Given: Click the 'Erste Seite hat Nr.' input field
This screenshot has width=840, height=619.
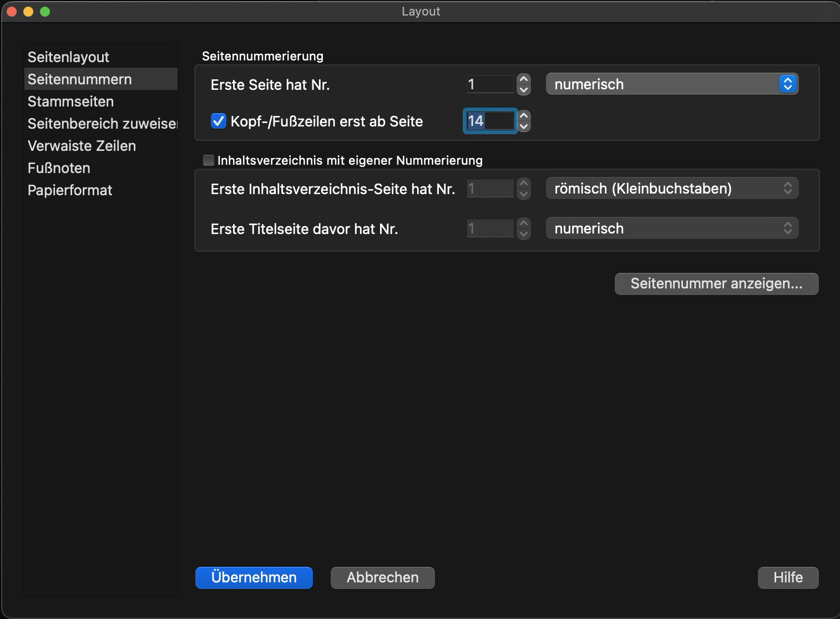Looking at the screenshot, I should click(x=490, y=84).
